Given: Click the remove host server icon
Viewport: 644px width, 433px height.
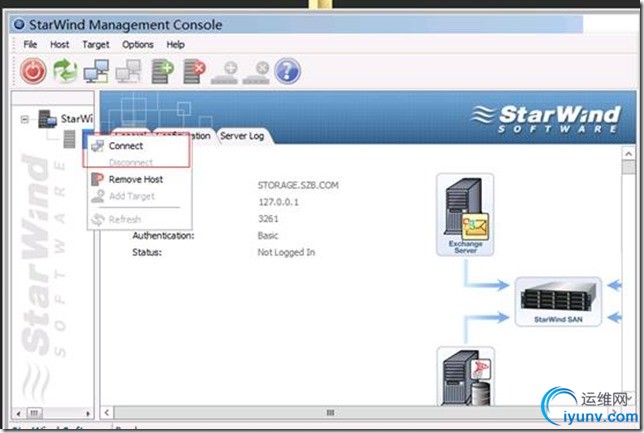Looking at the screenshot, I should tap(193, 71).
